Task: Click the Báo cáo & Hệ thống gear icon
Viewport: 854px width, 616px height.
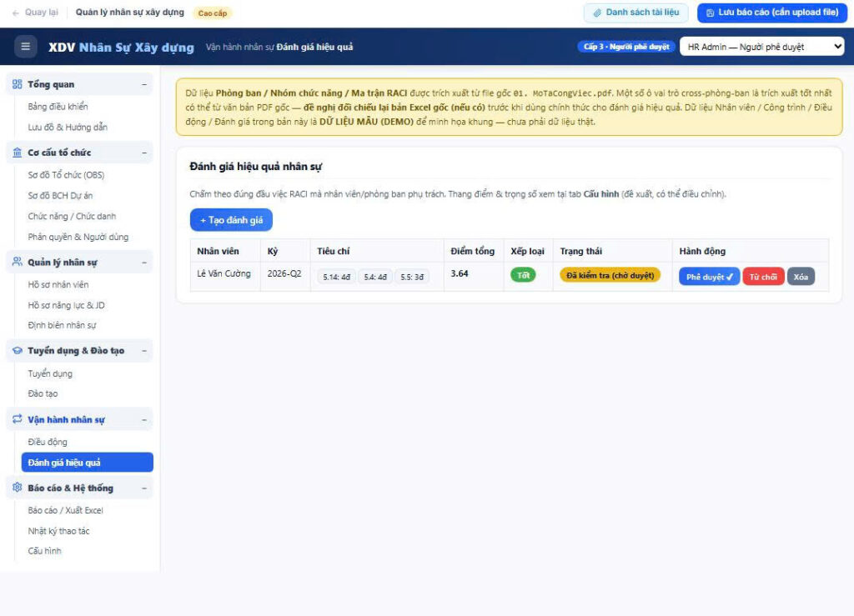Action: [18, 488]
